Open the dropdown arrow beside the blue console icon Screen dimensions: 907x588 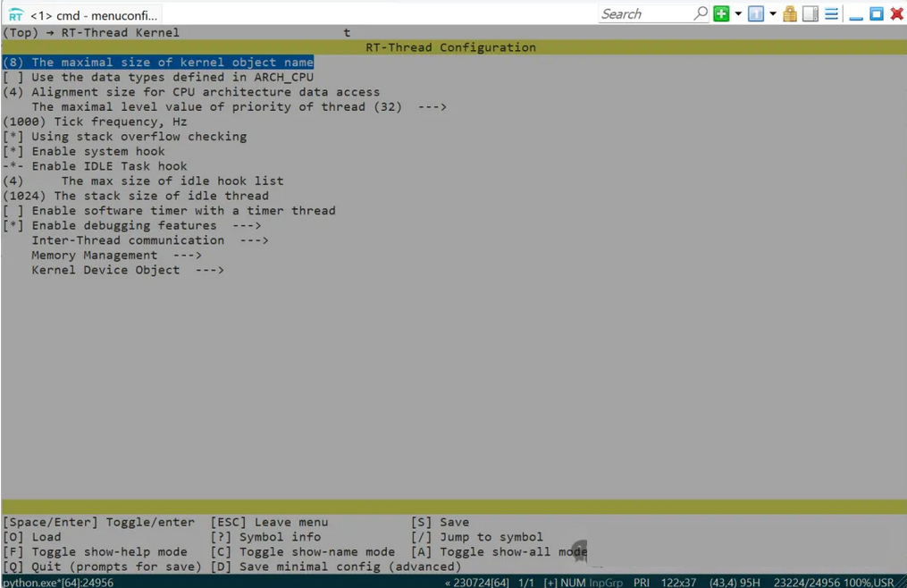click(773, 14)
